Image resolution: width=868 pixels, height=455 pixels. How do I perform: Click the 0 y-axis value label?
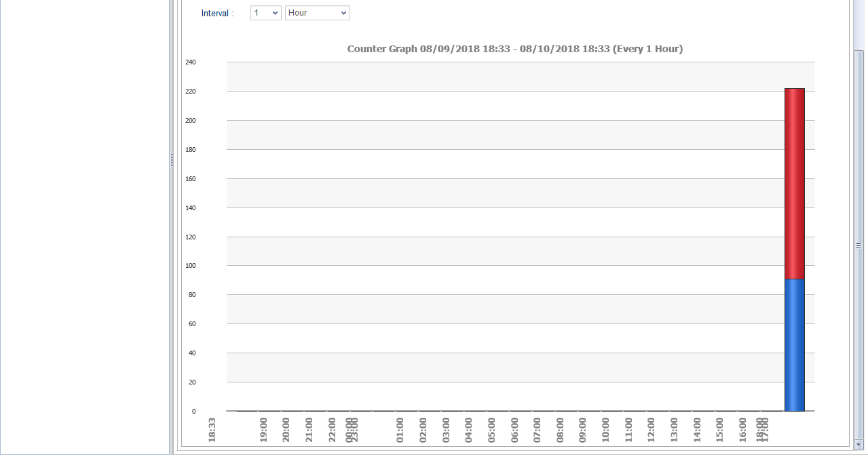pyautogui.click(x=193, y=412)
